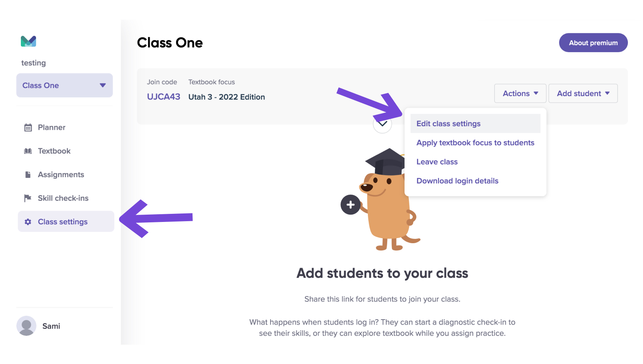This screenshot has width=643, height=364.
Task: Click the UJCA43 join code link
Action: pyautogui.click(x=163, y=97)
